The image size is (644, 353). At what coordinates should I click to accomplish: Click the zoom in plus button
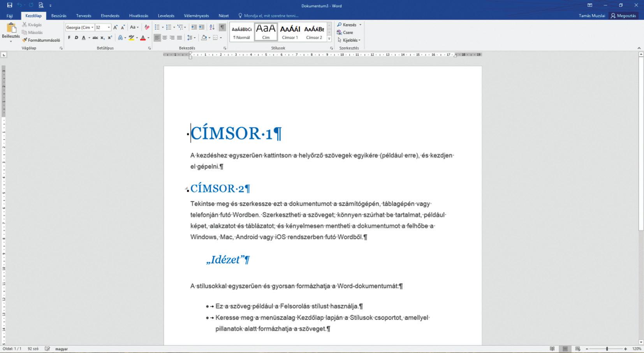(626, 349)
